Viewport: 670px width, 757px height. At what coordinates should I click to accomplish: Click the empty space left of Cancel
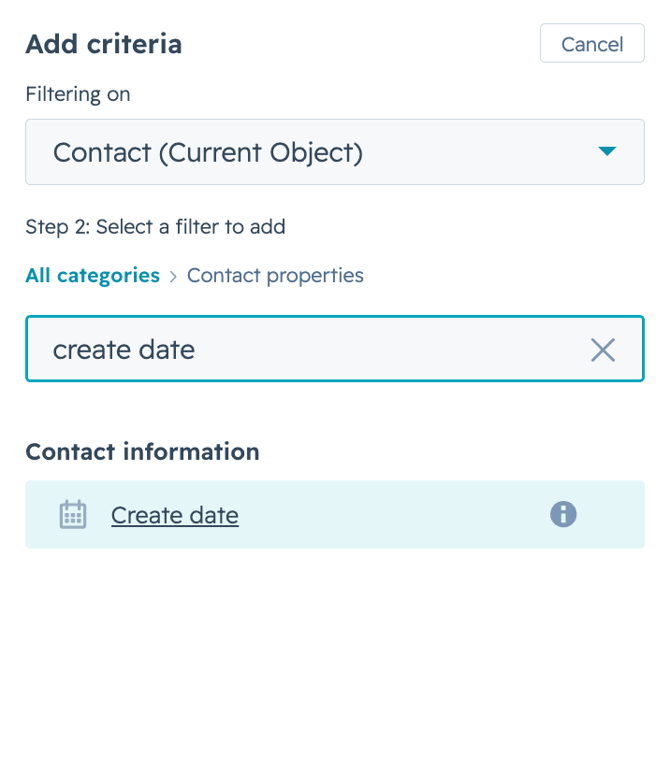pyautogui.click(x=360, y=44)
